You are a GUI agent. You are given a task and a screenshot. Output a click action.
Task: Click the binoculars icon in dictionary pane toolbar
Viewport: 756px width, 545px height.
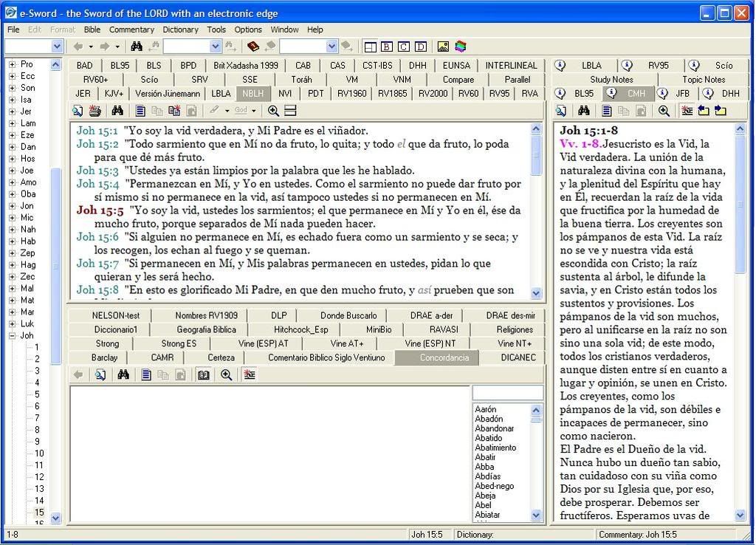[123, 374]
